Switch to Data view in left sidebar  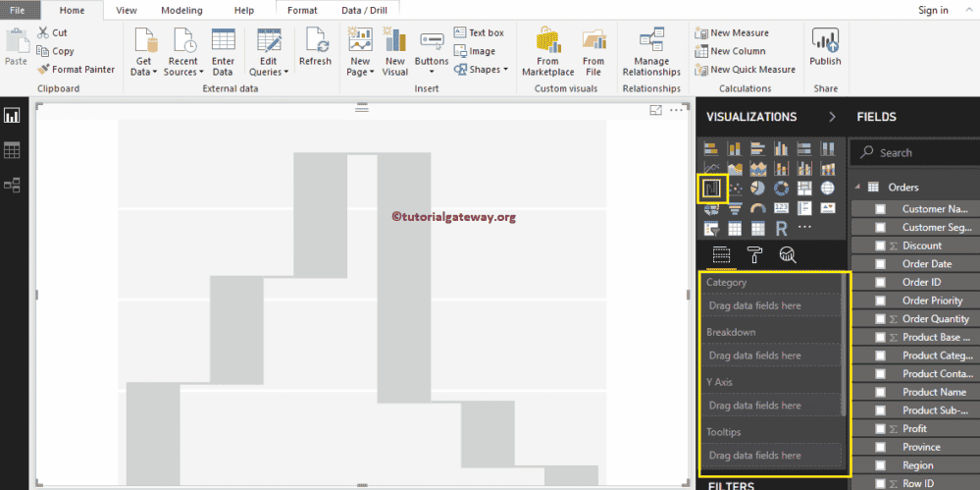tap(12, 150)
